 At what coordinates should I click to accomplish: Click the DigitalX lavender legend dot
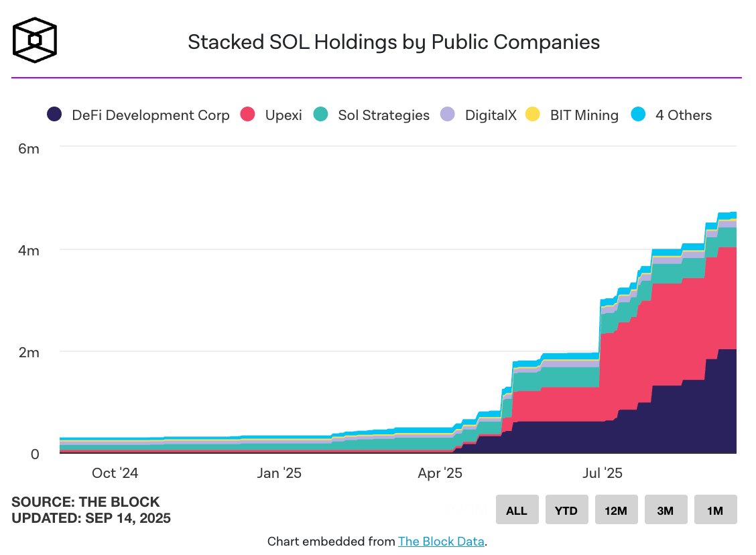click(x=448, y=115)
